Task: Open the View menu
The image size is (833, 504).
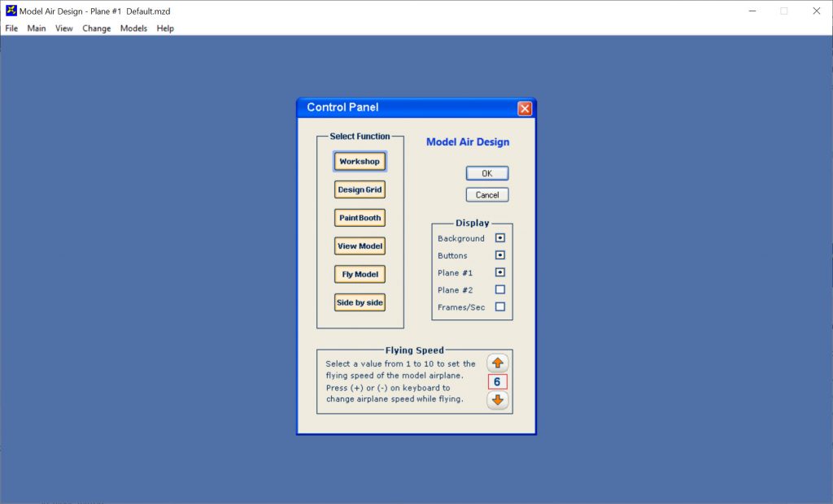Action: [63, 28]
